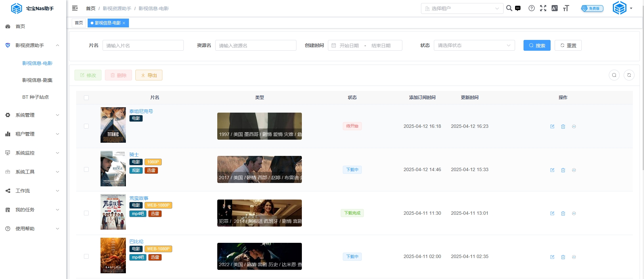Click the 宅宝Nas助手 logo
644x279 pixels.
coord(32,8)
